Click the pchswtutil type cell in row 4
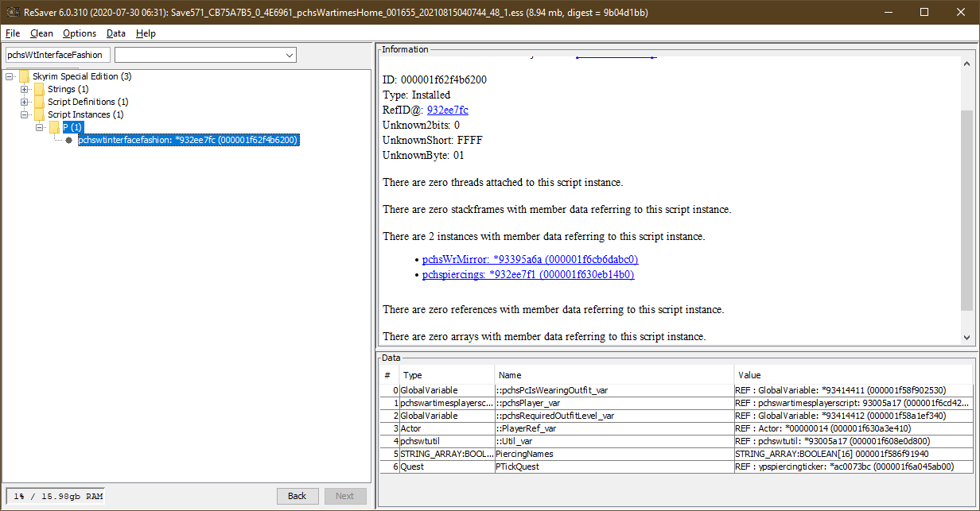This screenshot has width=980, height=511. click(x=446, y=441)
